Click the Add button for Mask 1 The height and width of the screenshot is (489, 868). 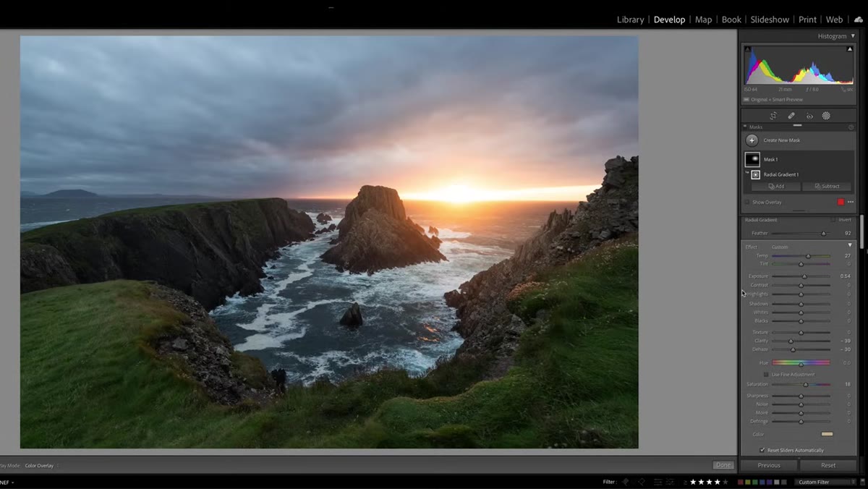tap(776, 186)
